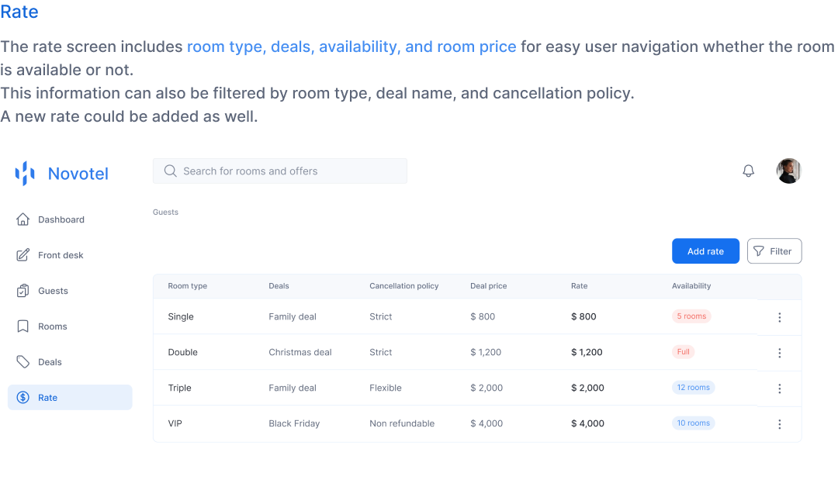The width and height of the screenshot is (838, 504).
Task: Open notifications bell icon
Action: (x=748, y=171)
